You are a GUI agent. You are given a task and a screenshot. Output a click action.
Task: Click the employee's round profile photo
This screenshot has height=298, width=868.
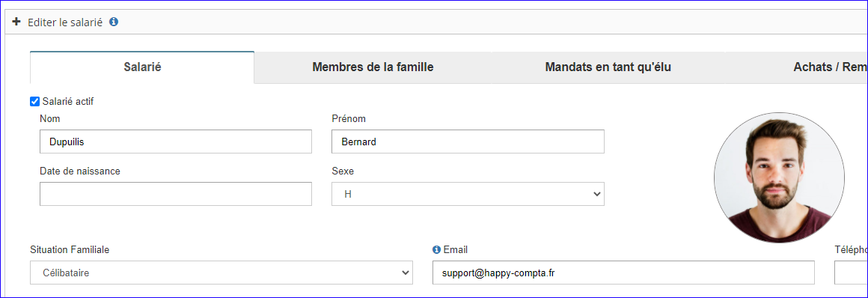779,177
